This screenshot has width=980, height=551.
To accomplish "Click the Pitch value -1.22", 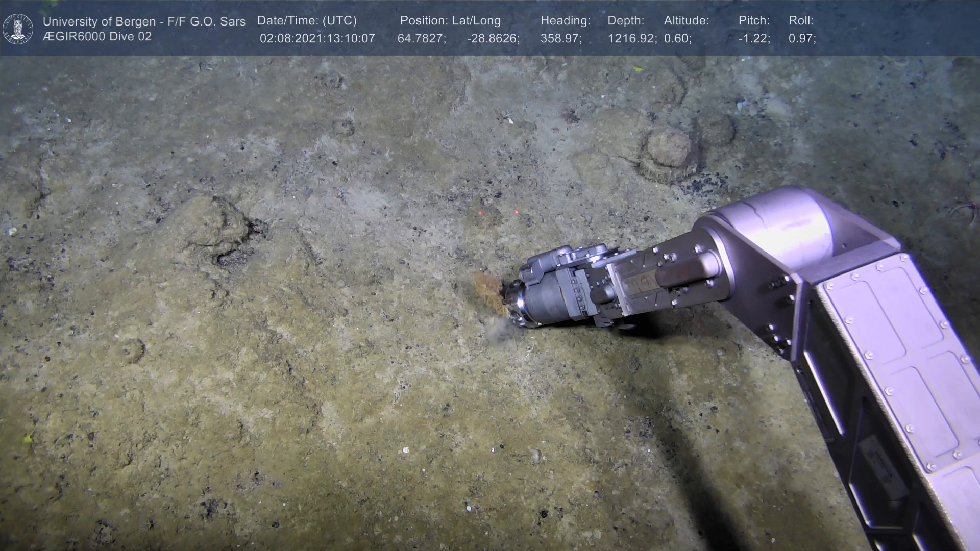I will click(x=754, y=39).
